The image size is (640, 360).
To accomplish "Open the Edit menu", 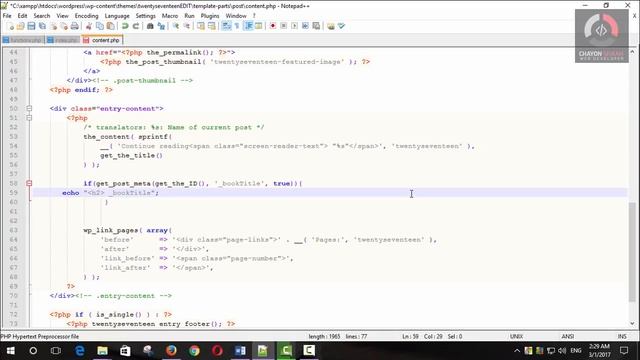I will (22, 16).
